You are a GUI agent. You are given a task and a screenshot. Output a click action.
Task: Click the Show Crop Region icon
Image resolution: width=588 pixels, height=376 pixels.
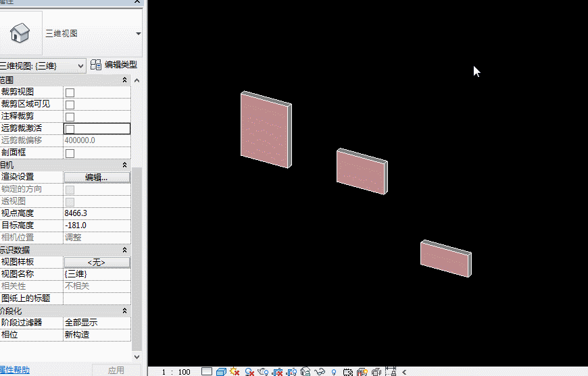pos(292,371)
